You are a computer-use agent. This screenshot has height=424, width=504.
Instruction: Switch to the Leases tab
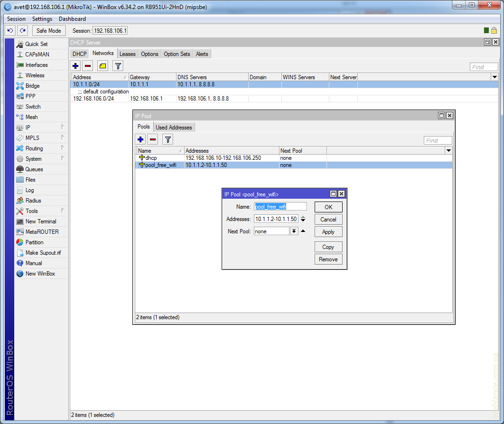[x=127, y=54]
